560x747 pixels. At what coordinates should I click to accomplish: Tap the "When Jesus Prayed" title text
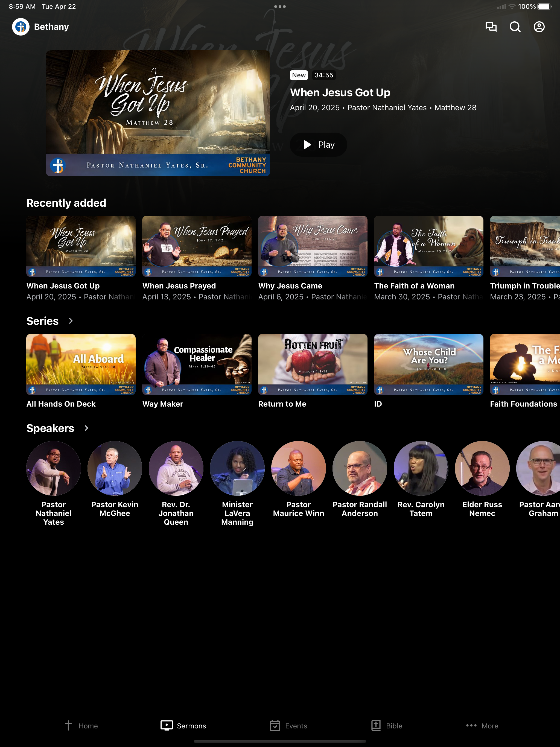click(179, 286)
